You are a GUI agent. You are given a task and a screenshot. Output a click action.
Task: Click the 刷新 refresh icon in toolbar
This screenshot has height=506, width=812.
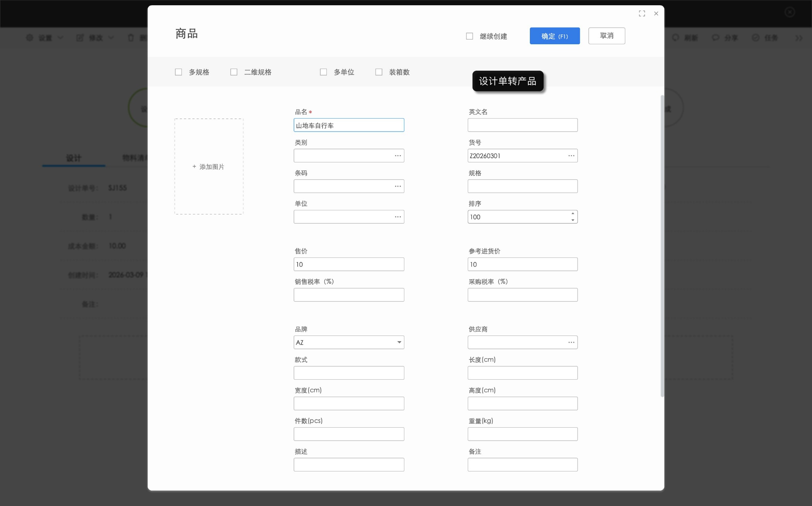coord(675,37)
